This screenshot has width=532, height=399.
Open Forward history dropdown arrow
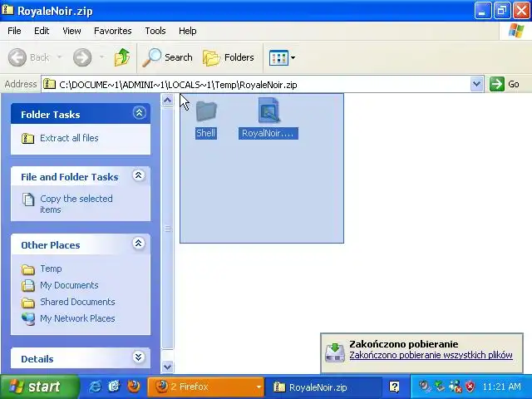coord(101,57)
